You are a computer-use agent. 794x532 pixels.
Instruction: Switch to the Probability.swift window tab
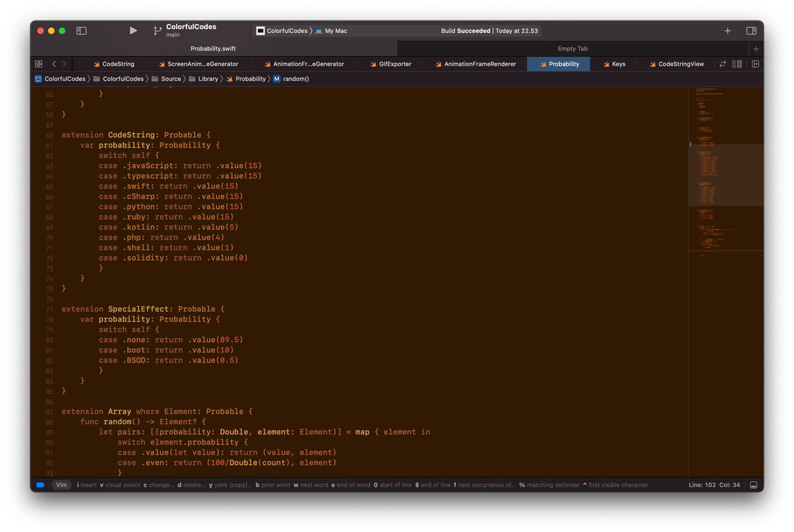[x=213, y=48]
